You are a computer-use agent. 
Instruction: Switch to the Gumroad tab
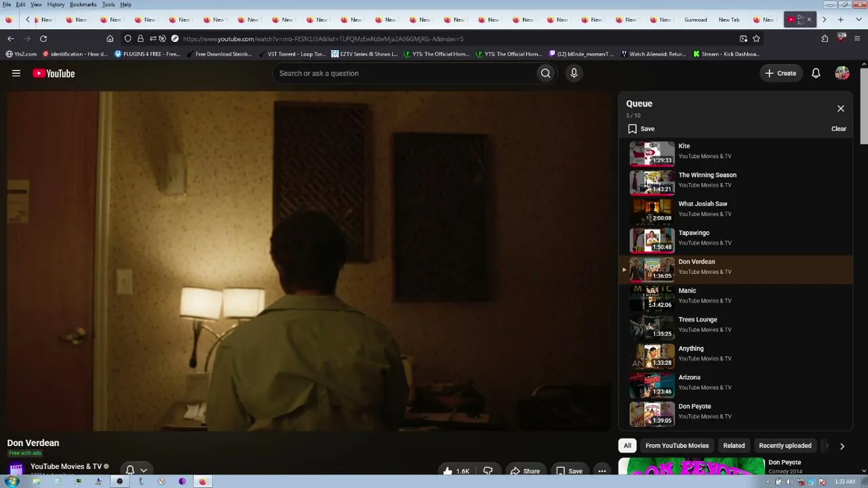(x=695, y=20)
